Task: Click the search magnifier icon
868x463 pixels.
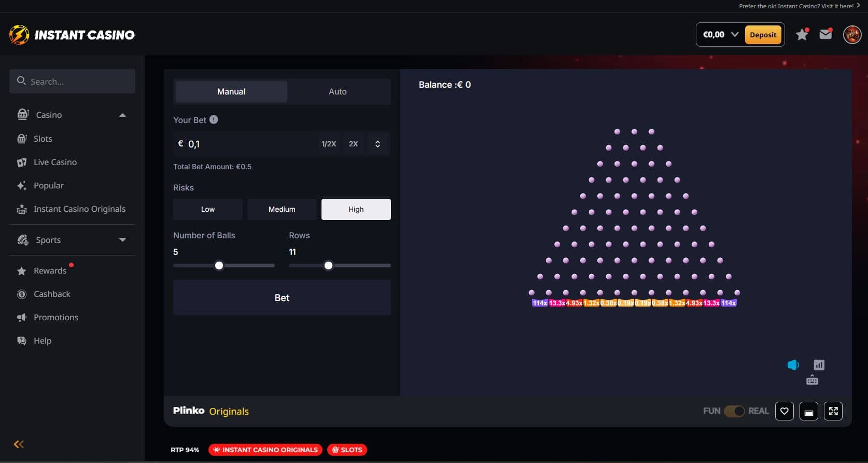Action: tap(21, 81)
